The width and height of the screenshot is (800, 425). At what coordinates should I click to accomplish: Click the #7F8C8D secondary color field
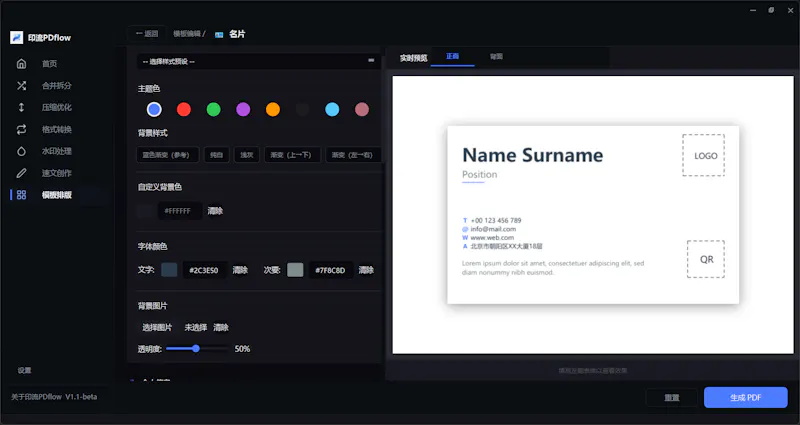[x=331, y=270]
